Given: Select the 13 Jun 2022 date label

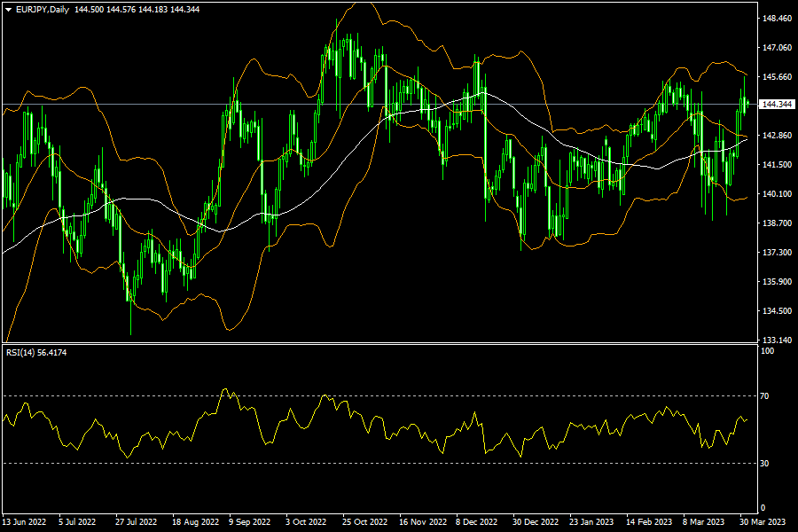Looking at the screenshot, I should (x=25, y=522).
